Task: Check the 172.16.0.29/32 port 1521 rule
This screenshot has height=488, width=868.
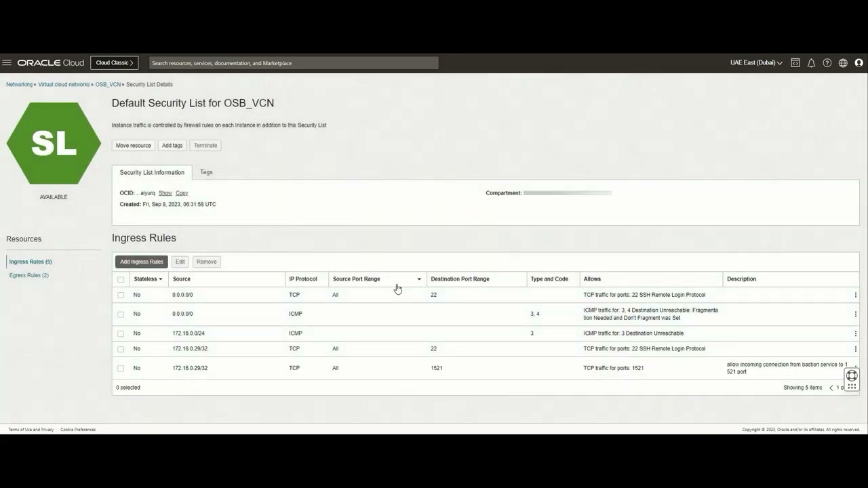Action: click(x=121, y=368)
